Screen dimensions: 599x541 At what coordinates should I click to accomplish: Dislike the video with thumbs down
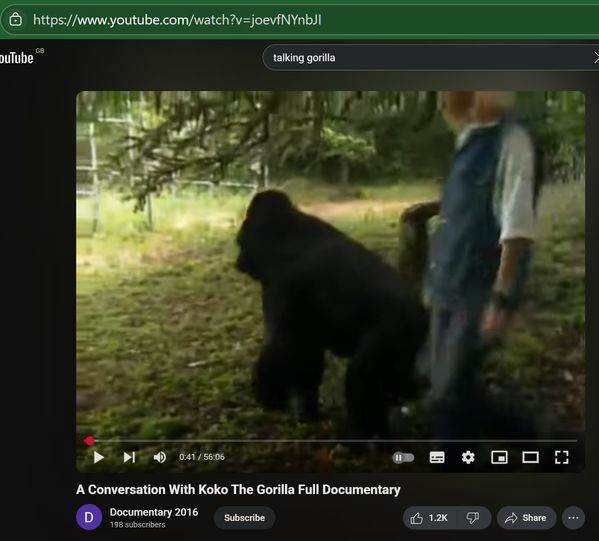[473, 518]
